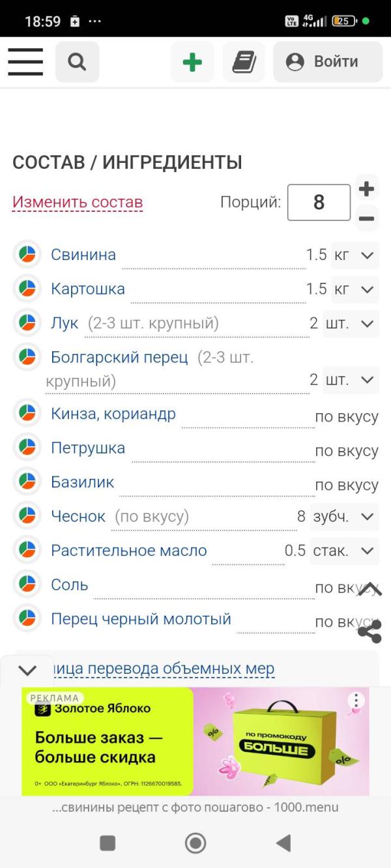Open the cookbook icon
The width and height of the screenshot is (391, 868).
pyautogui.click(x=244, y=62)
